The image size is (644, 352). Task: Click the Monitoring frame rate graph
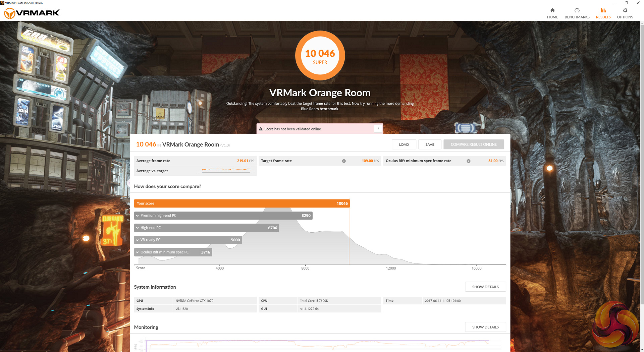[x=317, y=345]
